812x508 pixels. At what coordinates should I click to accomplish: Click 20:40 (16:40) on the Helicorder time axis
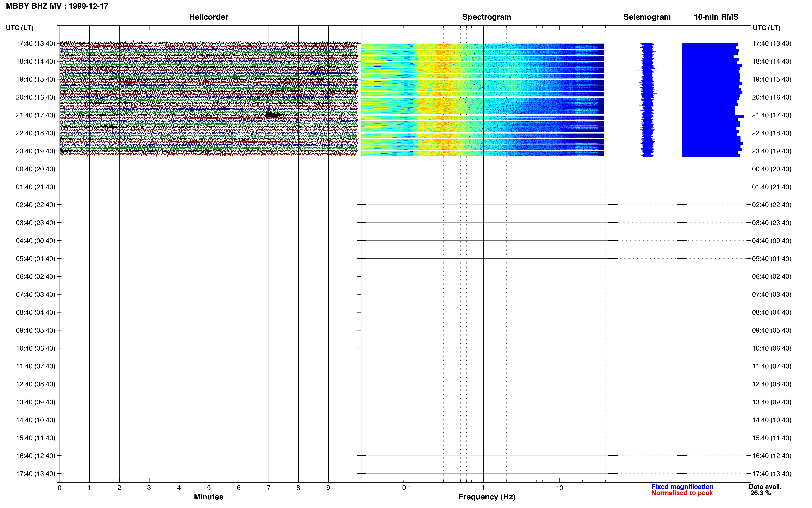[35, 97]
